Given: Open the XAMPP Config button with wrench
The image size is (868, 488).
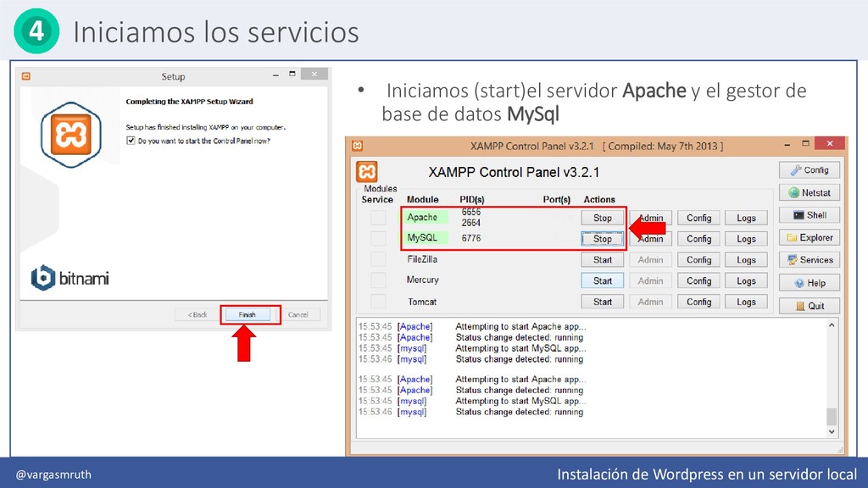Looking at the screenshot, I should (x=810, y=169).
